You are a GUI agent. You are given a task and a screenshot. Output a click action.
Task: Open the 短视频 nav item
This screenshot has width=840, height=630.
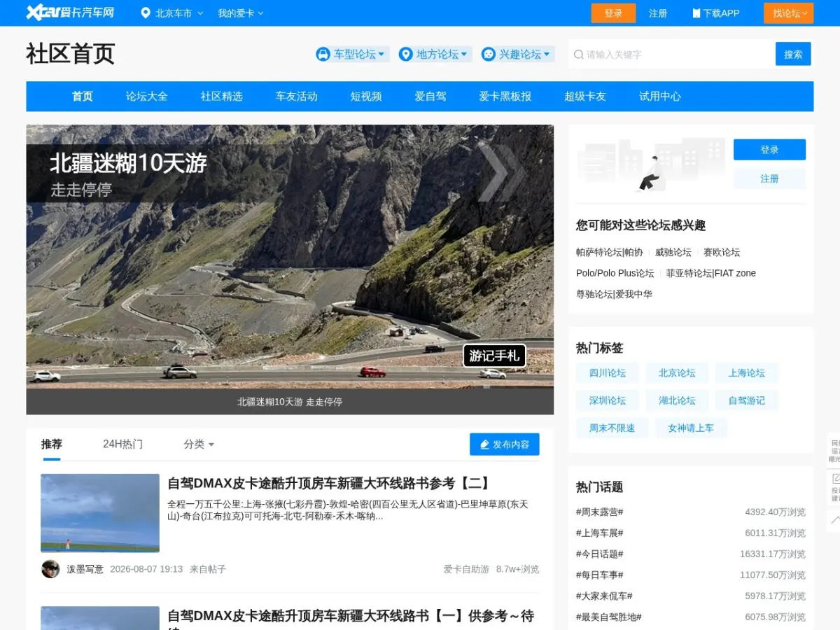[366, 97]
